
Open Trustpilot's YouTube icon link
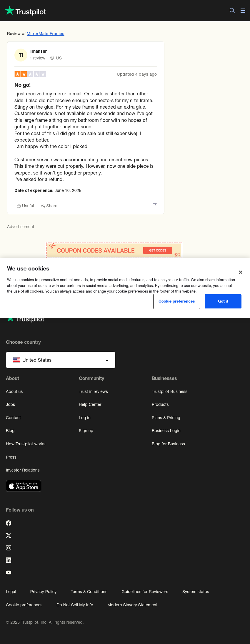click(x=9, y=572)
